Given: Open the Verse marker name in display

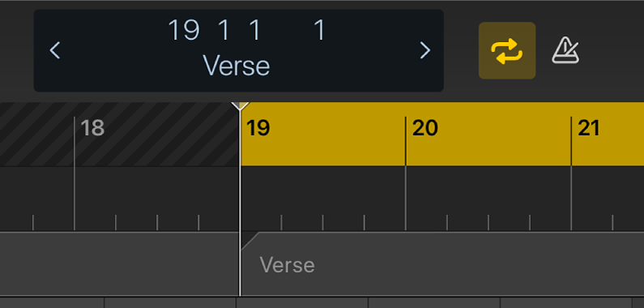Looking at the screenshot, I should [237, 66].
